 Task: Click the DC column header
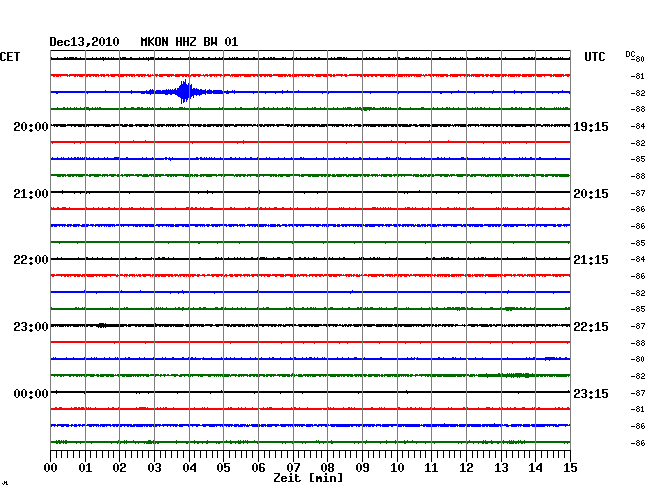pos(630,54)
